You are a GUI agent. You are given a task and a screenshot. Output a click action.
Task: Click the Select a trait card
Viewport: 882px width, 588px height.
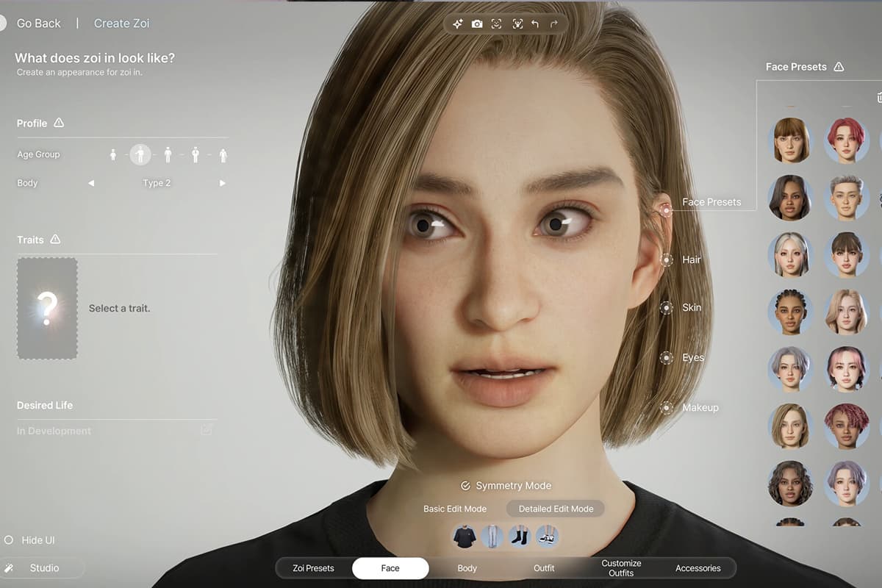point(48,308)
